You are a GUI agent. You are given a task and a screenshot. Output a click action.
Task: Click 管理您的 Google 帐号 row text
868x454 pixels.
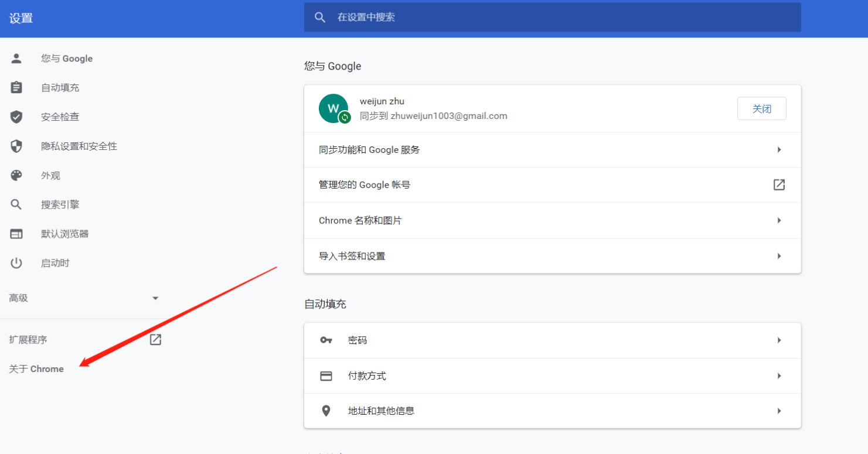(x=365, y=185)
